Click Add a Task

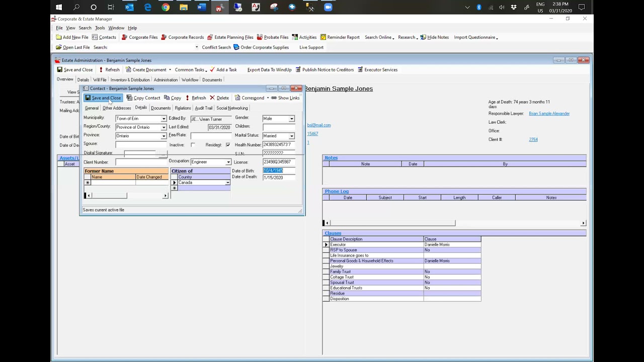(223, 70)
